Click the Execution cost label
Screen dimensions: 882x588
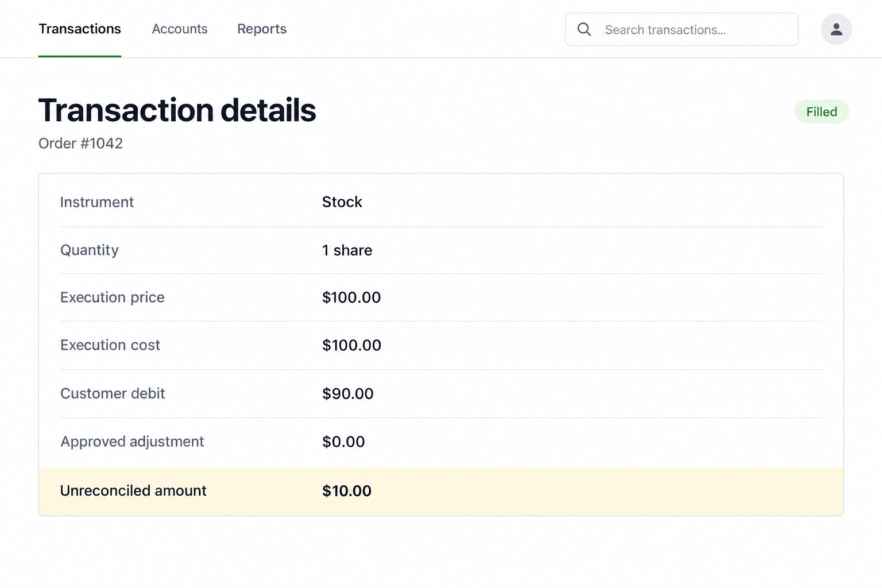click(x=110, y=345)
